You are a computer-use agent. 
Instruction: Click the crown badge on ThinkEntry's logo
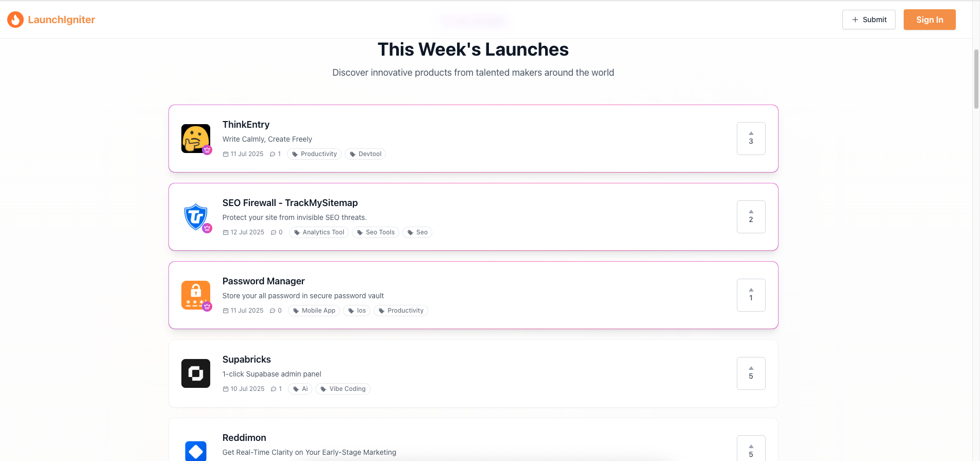coord(207,150)
